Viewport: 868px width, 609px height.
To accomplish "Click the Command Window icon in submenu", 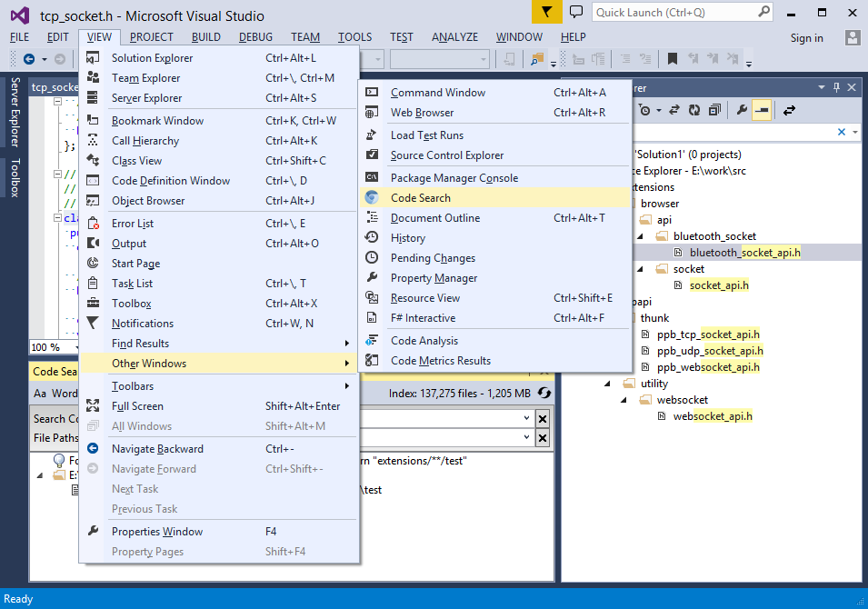I will point(372,92).
